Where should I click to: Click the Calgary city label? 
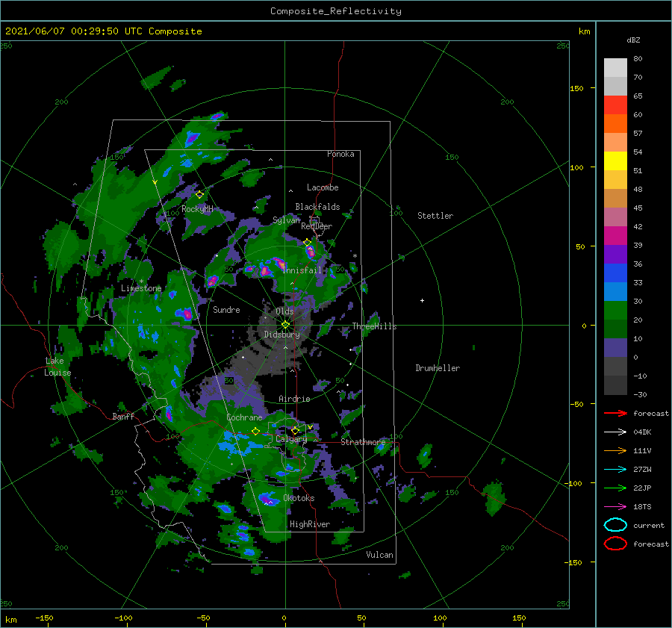[x=291, y=439]
